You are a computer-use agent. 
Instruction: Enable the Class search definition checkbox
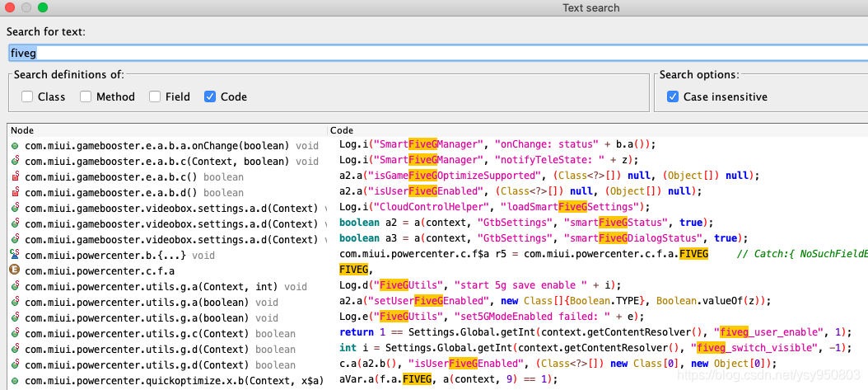[x=27, y=97]
